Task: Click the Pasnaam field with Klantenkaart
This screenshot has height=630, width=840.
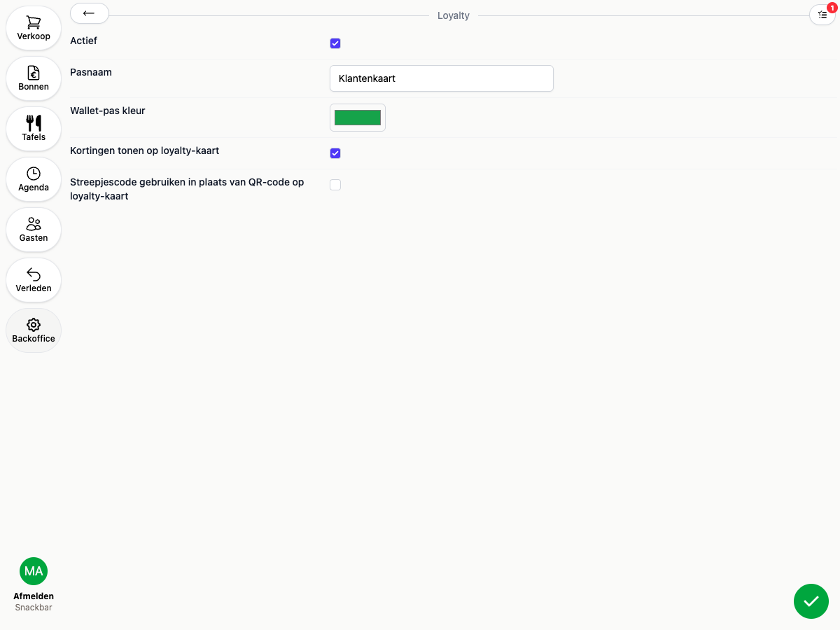Action: (x=442, y=78)
